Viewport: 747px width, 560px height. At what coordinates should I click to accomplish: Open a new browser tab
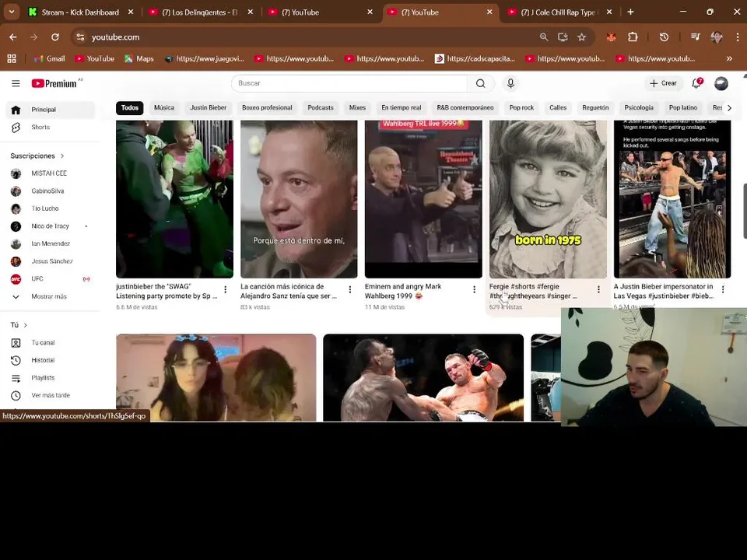pos(630,12)
